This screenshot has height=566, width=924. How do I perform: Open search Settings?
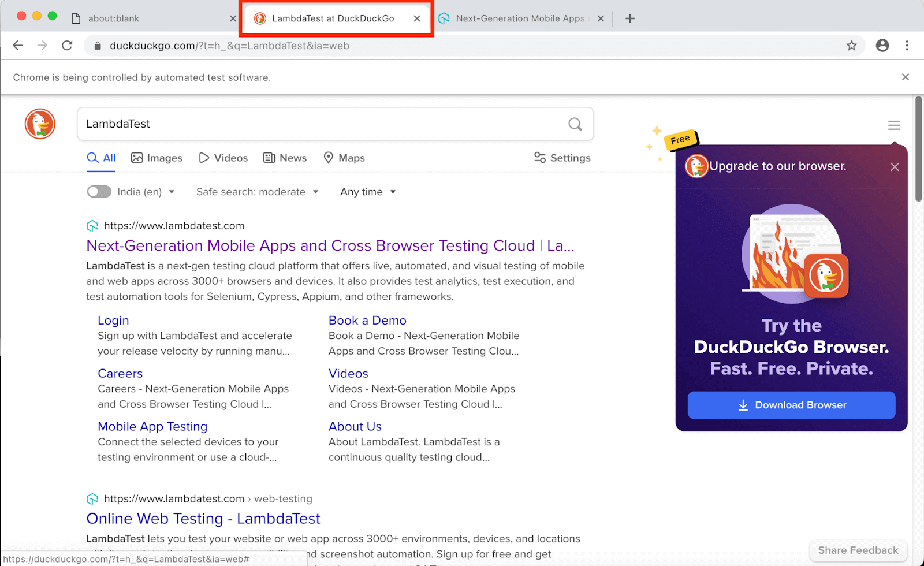[562, 158]
